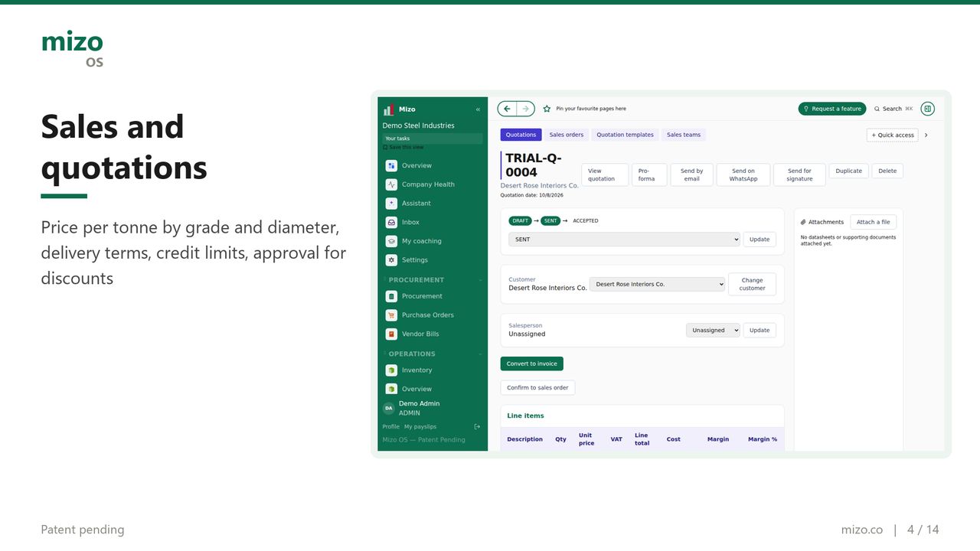Viewport: 980px width, 551px height.
Task: Switch to the Quotations tab
Action: click(x=521, y=135)
